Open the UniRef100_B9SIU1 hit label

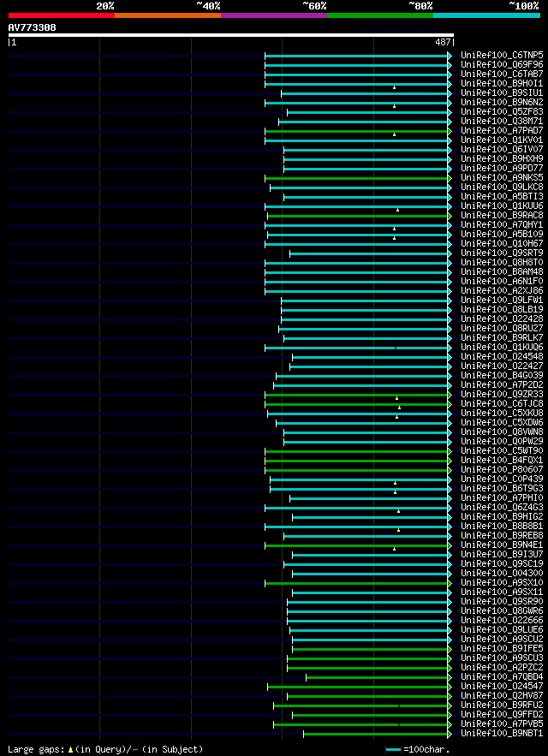coord(502,93)
